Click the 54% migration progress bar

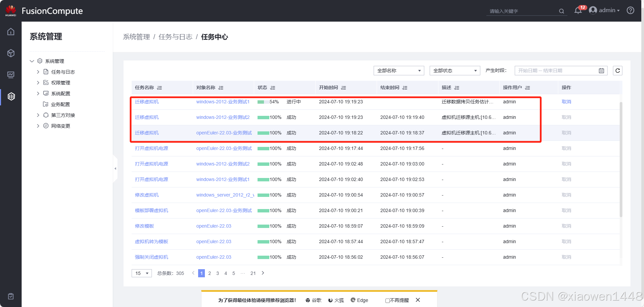click(263, 102)
